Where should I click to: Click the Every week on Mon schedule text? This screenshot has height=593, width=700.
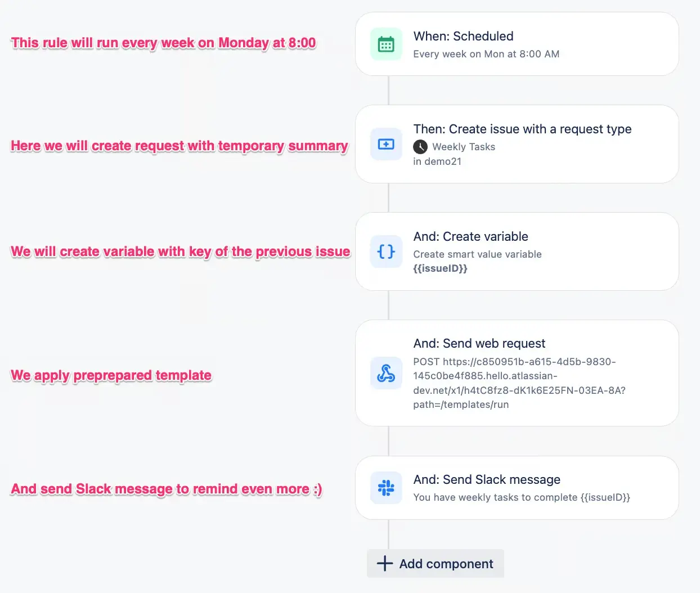pyautogui.click(x=486, y=54)
